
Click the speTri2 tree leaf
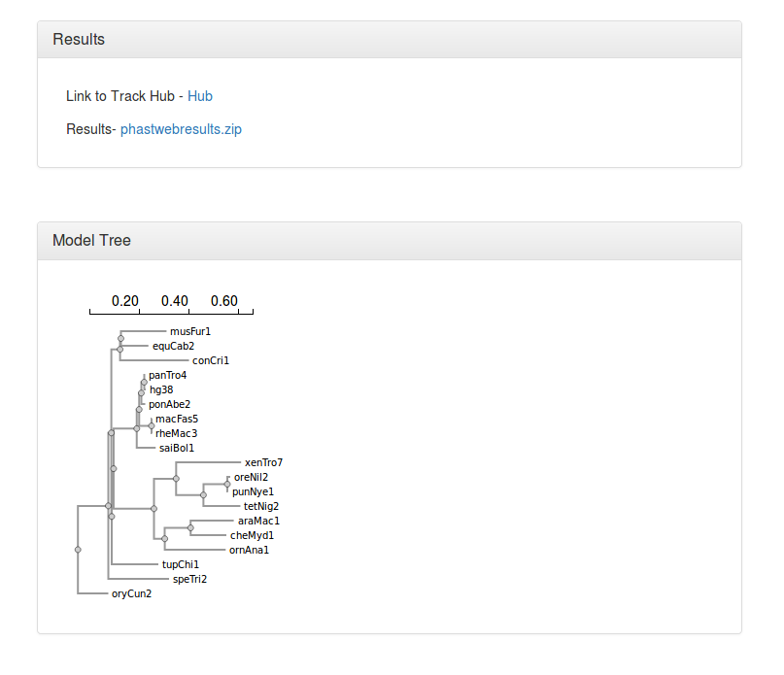189,579
